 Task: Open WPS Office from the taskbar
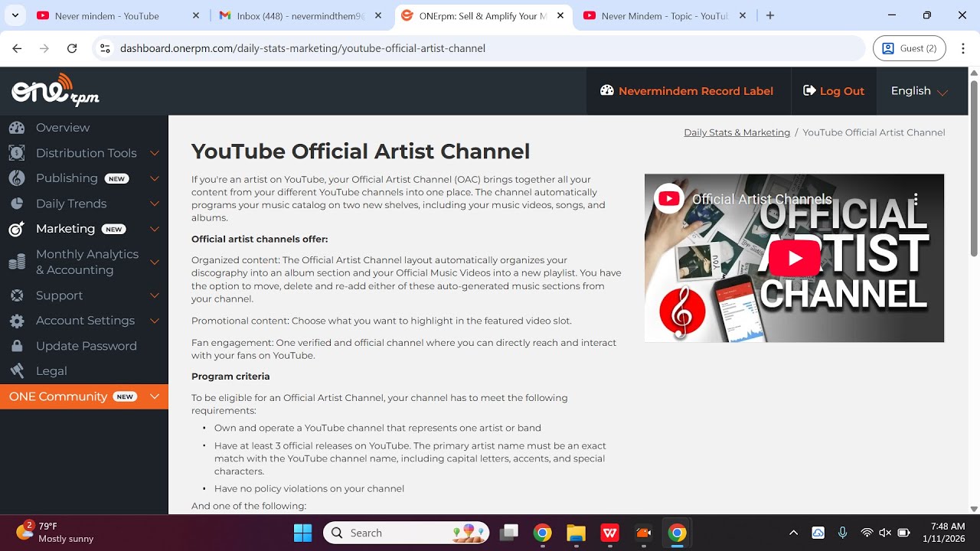point(610,533)
